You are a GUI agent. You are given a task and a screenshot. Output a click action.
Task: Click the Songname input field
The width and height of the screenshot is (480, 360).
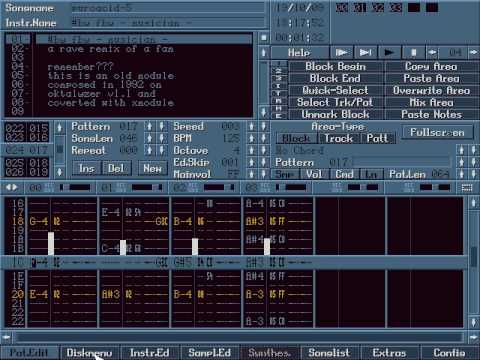click(168, 8)
